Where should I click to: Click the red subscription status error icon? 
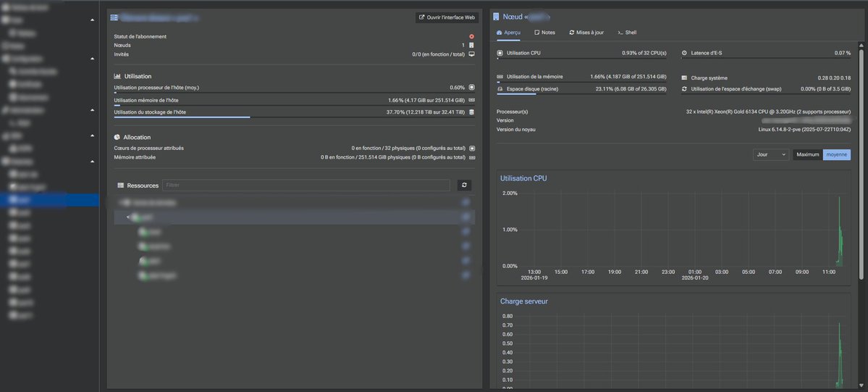coord(471,37)
